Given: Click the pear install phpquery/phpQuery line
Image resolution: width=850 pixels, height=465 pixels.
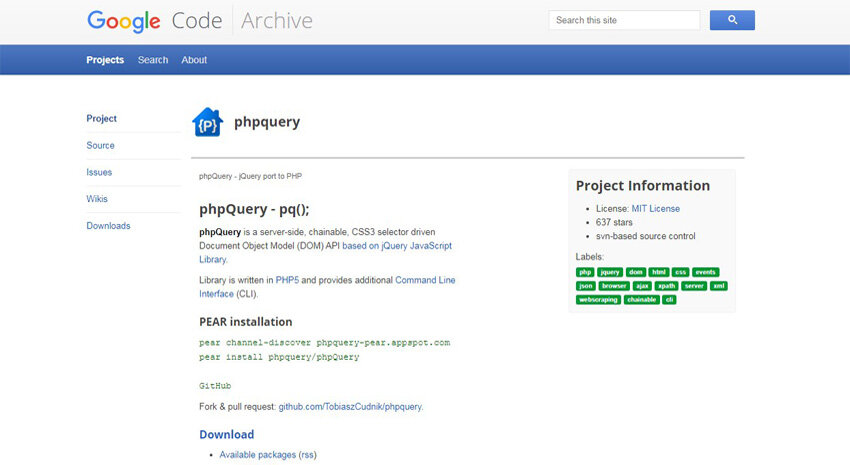Looking at the screenshot, I should pos(279,357).
